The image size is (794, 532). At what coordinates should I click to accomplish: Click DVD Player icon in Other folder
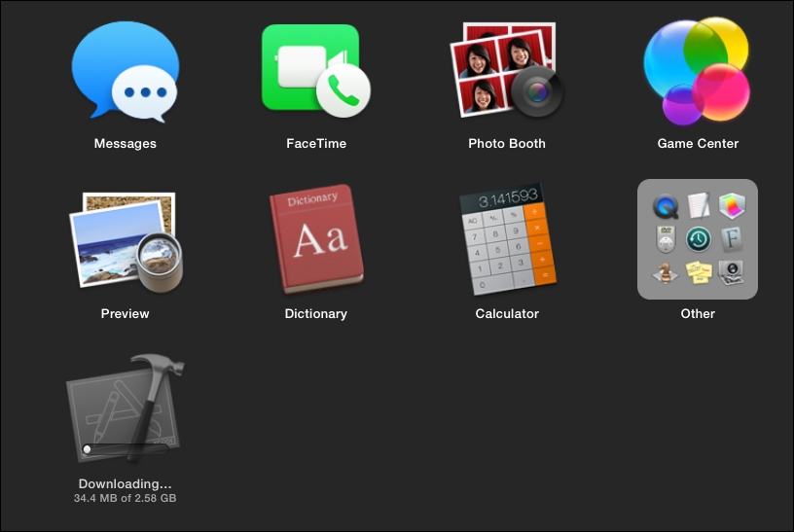point(666,239)
